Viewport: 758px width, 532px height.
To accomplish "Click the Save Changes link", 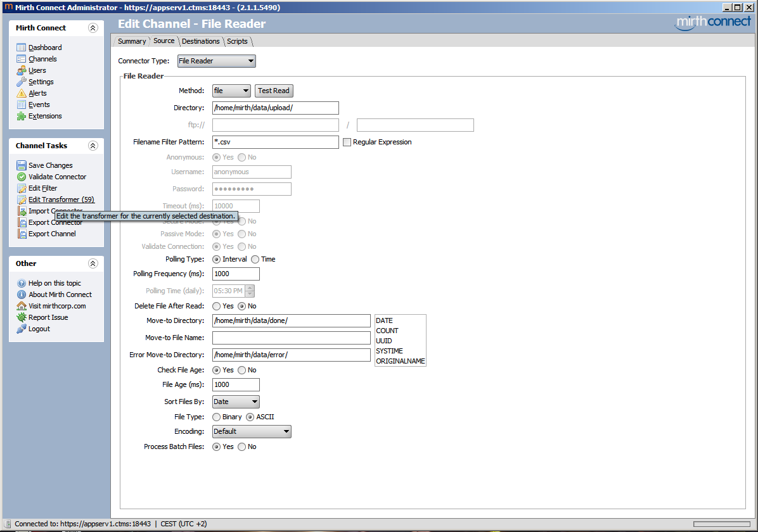I will tap(50, 165).
